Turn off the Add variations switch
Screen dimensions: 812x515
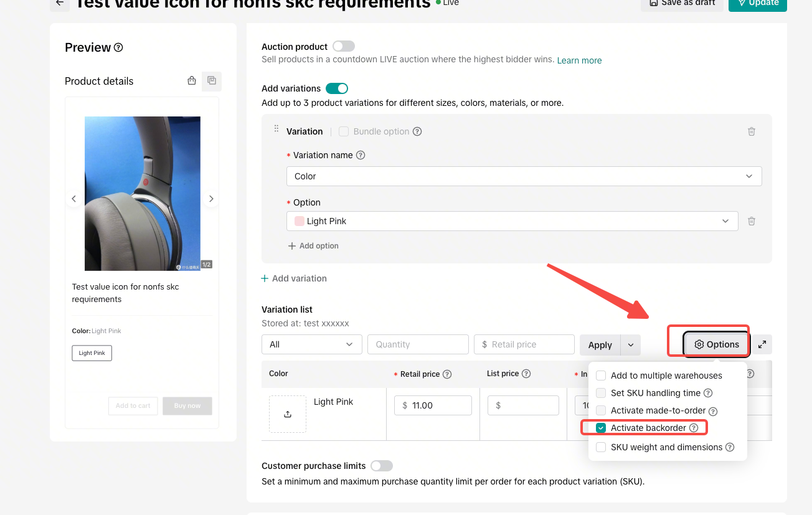click(x=337, y=88)
